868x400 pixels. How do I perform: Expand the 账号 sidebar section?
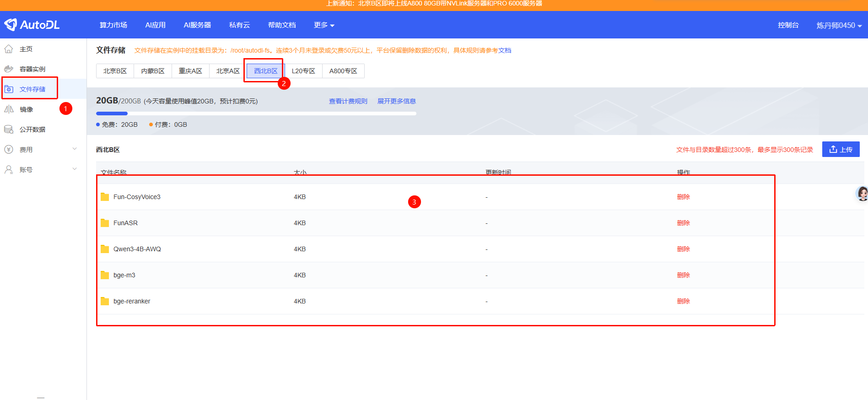75,169
